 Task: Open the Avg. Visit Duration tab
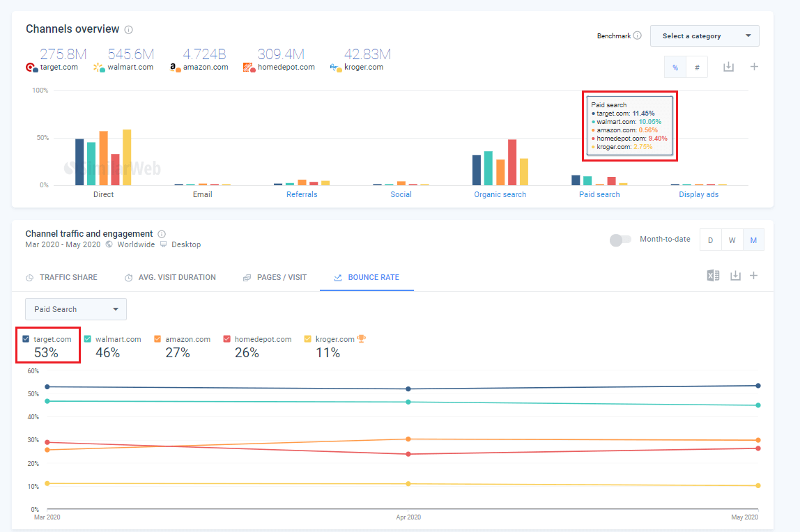(170, 277)
